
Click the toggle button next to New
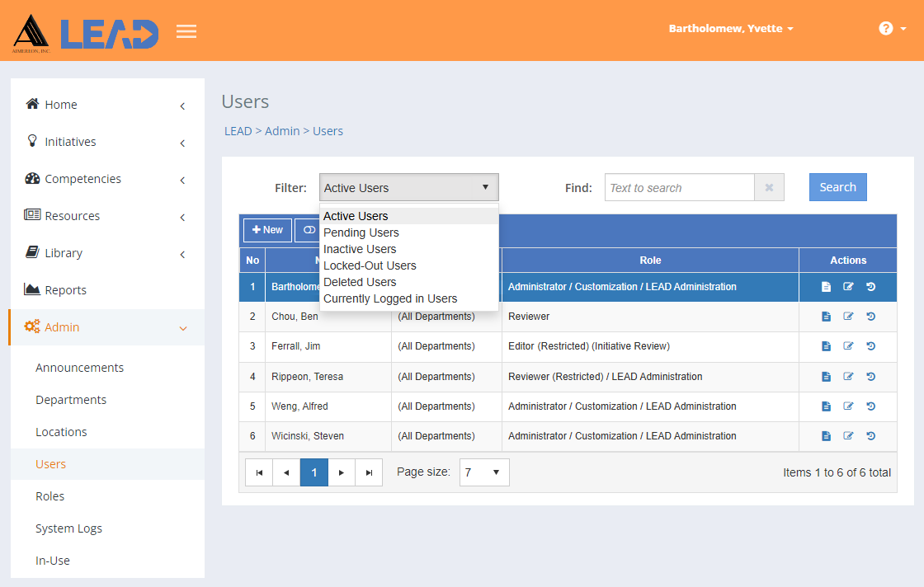coord(307,230)
